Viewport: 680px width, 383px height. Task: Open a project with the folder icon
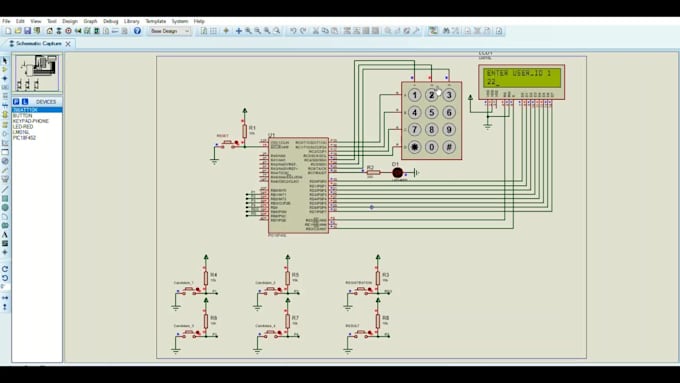(18, 31)
